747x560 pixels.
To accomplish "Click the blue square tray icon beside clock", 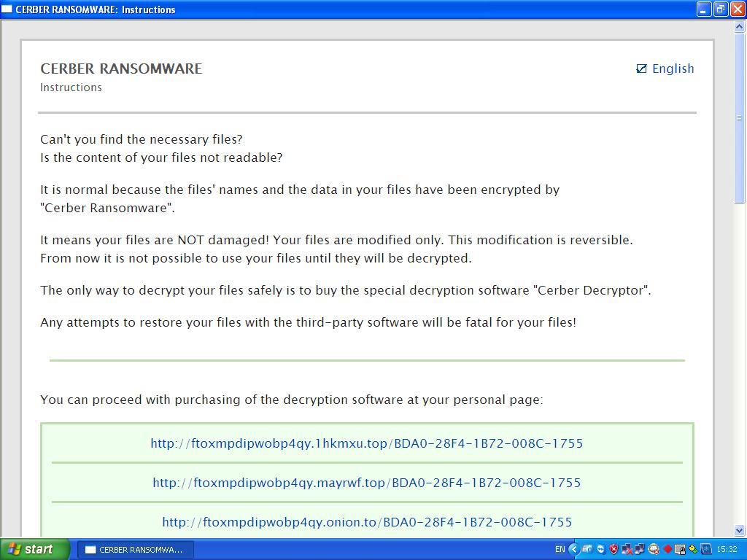I will (706, 550).
